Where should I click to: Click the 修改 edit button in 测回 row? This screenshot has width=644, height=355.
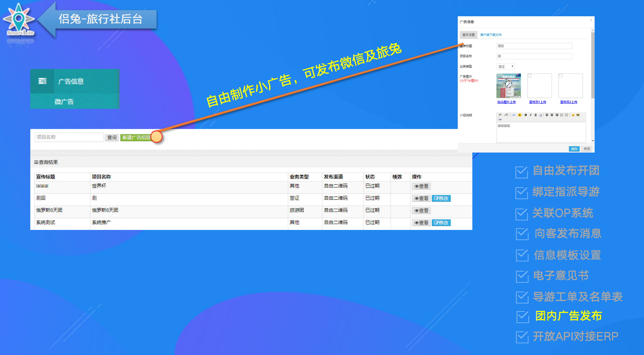(441, 198)
